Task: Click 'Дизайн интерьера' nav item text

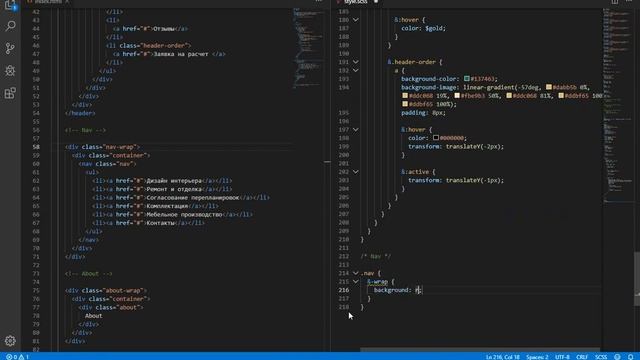Action: coord(174,180)
